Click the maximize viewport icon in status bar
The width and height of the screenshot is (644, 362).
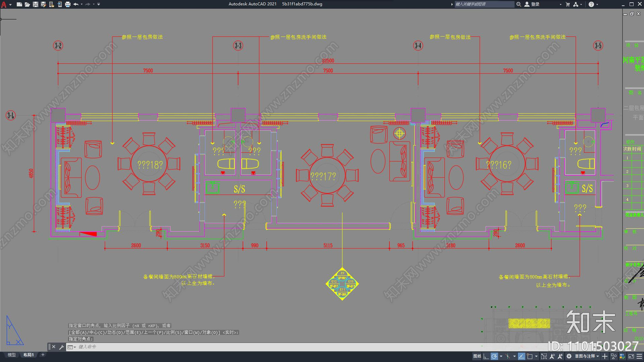click(544, 356)
